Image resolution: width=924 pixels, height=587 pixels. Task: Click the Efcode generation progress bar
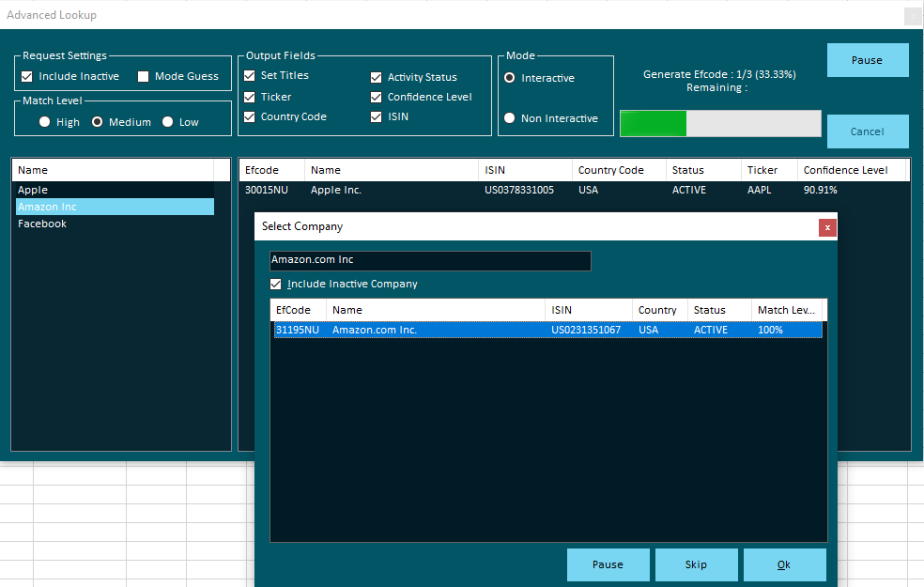(720, 124)
